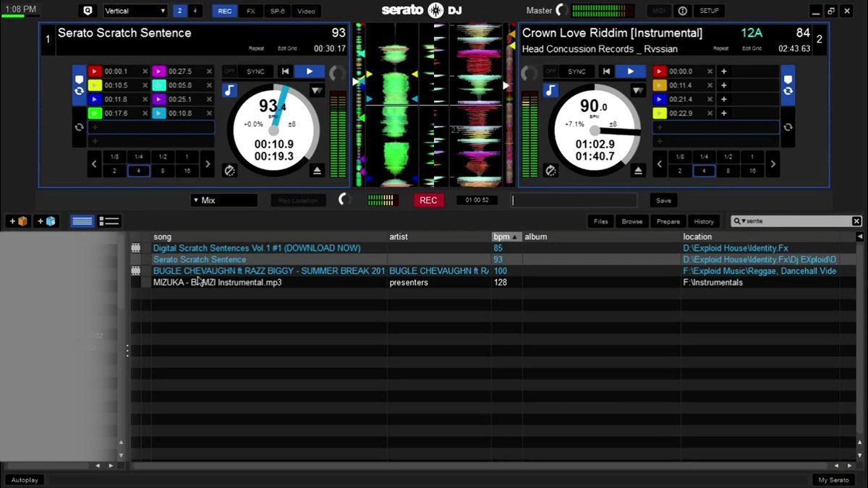Screen dimensions: 868x488
Task: Open the Vertical display mode dropdown
Action: tap(135, 11)
